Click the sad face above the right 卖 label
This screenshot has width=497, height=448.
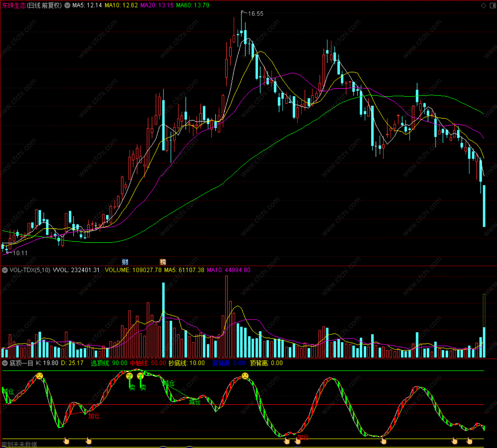tap(140, 376)
